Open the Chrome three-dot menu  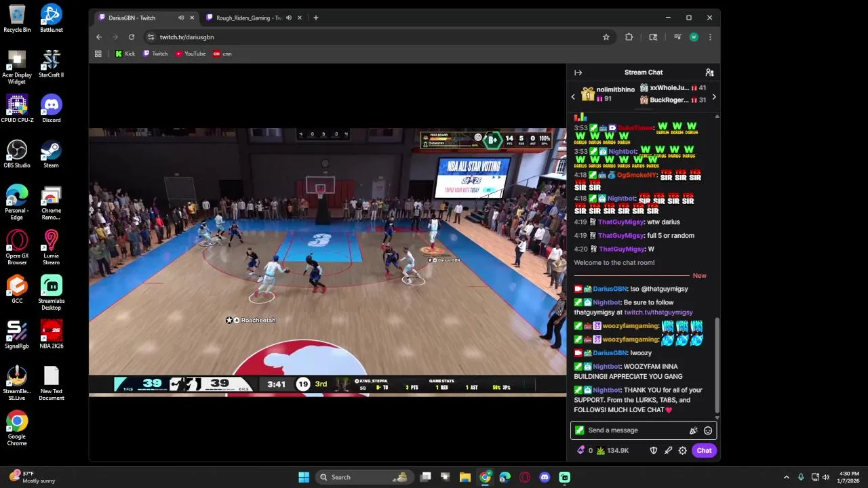click(x=709, y=37)
